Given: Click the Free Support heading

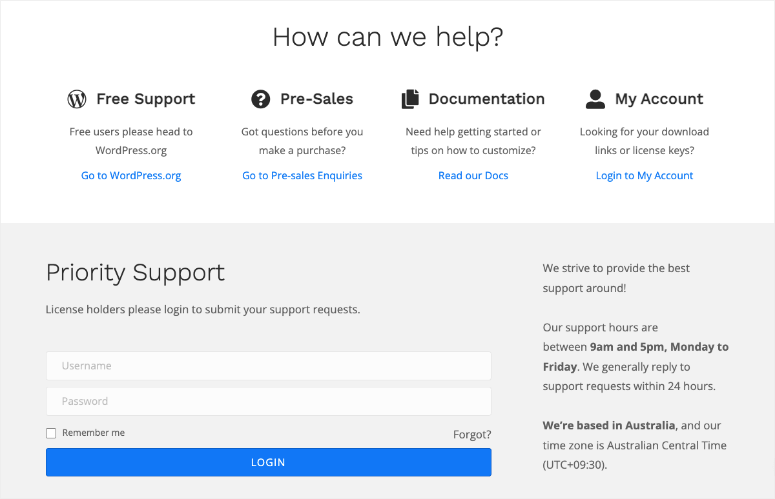Looking at the screenshot, I should [x=145, y=99].
